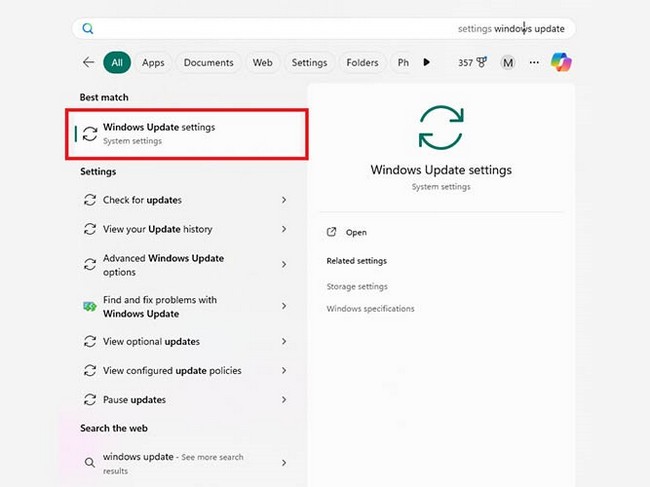Switch to the Apps filter tab
Image resolution: width=650 pixels, height=487 pixels.
click(x=153, y=63)
